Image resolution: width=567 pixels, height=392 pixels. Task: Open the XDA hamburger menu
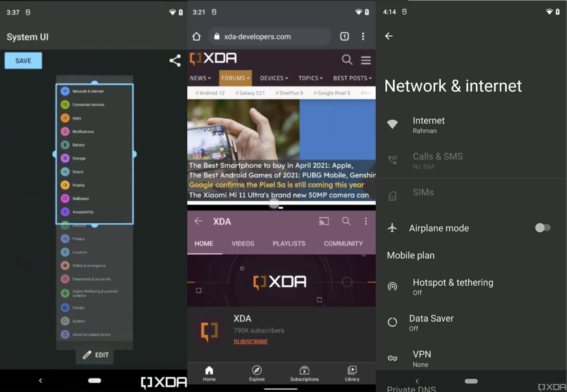coord(366,60)
